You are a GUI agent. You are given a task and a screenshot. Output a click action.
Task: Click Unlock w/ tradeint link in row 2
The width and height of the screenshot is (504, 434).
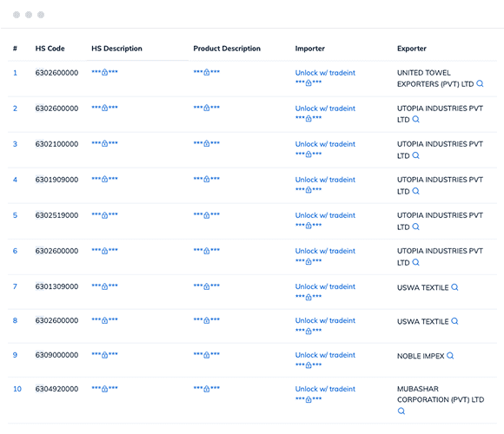(325, 108)
